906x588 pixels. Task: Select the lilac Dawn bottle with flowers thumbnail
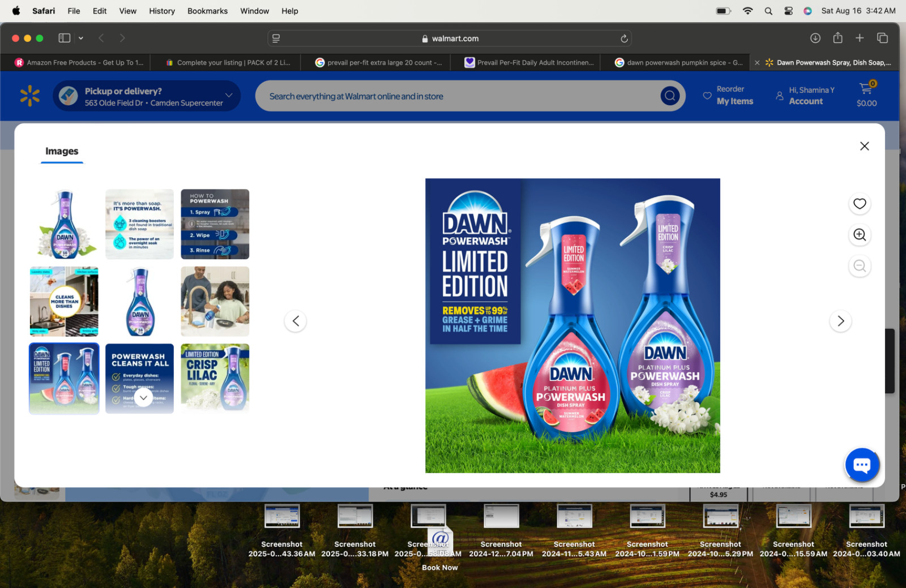click(x=64, y=224)
